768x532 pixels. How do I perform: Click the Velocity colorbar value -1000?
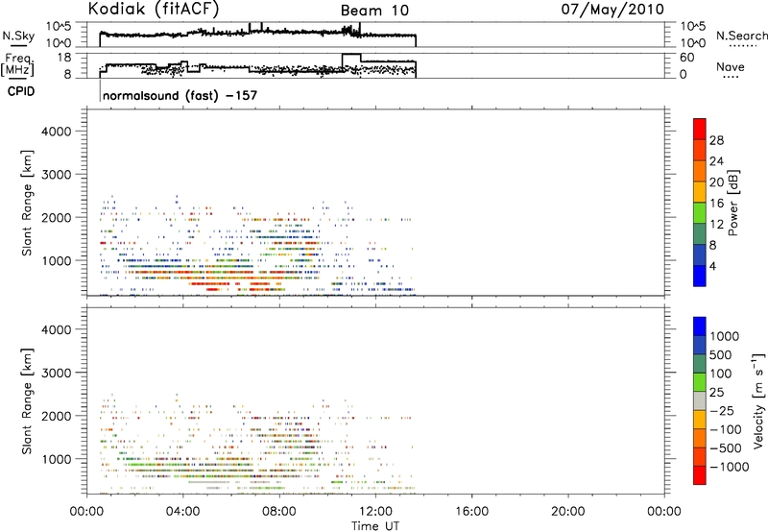pyautogui.click(x=730, y=467)
